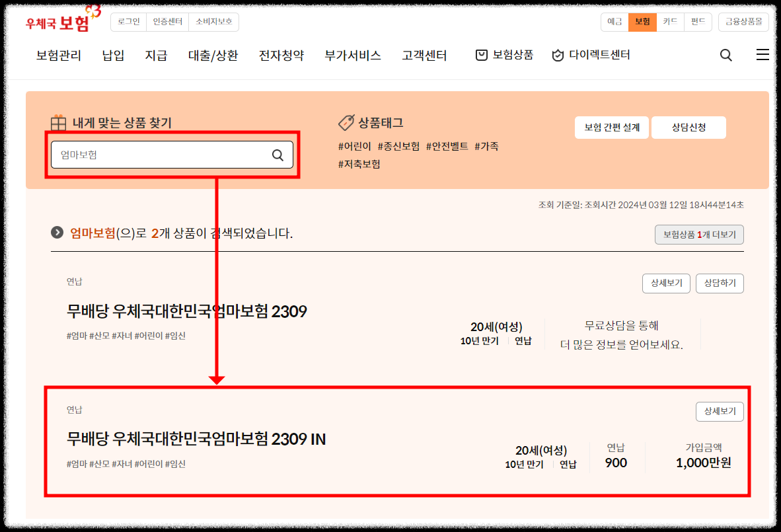781x532 pixels.
Task: Open the 보험관리 menu
Action: tap(59, 56)
